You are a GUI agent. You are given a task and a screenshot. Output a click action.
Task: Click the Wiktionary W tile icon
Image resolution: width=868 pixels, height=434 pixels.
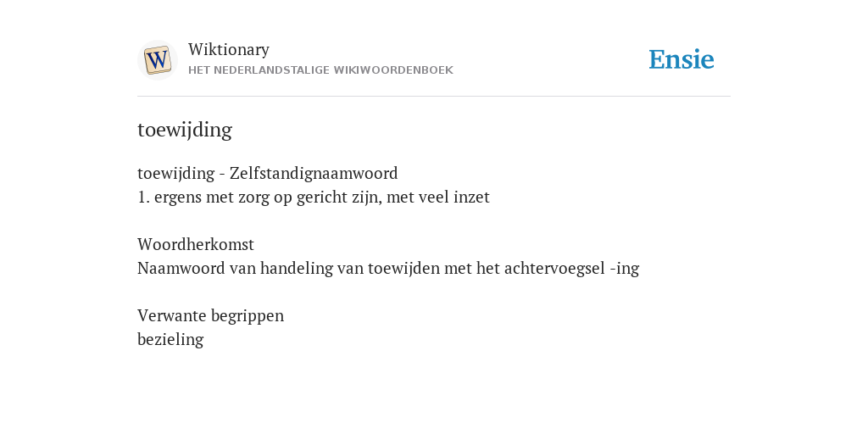pyautogui.click(x=157, y=60)
